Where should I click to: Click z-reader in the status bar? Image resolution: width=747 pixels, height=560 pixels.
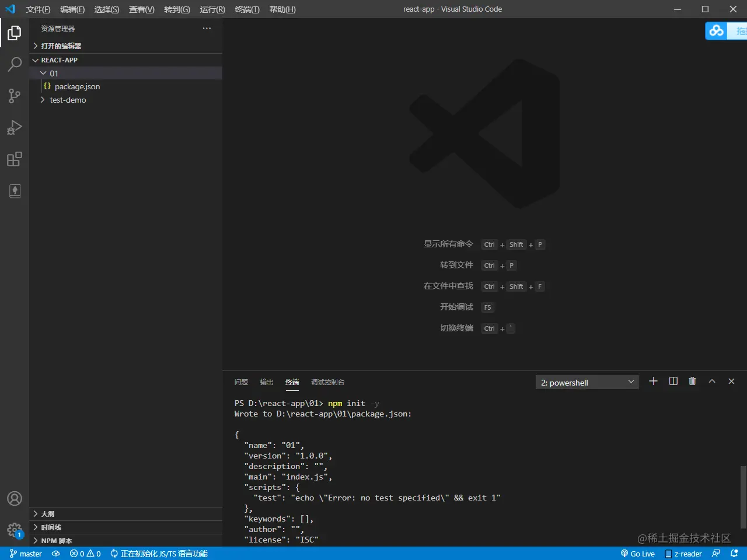click(683, 554)
